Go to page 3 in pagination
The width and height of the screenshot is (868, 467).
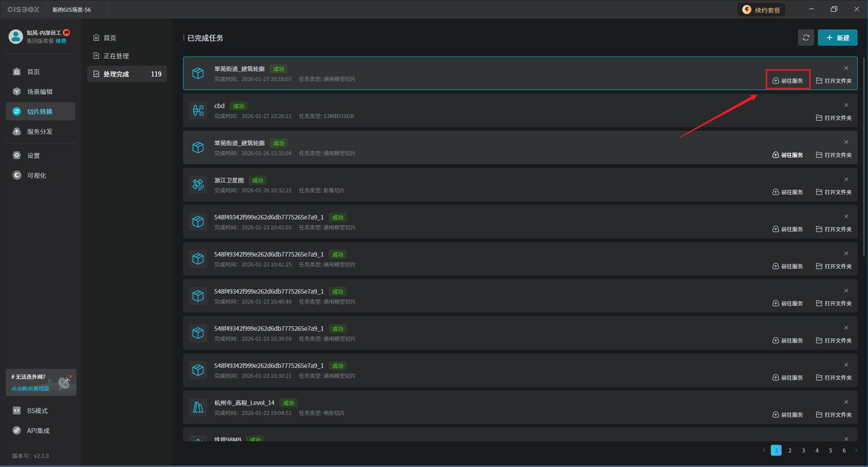(x=803, y=451)
